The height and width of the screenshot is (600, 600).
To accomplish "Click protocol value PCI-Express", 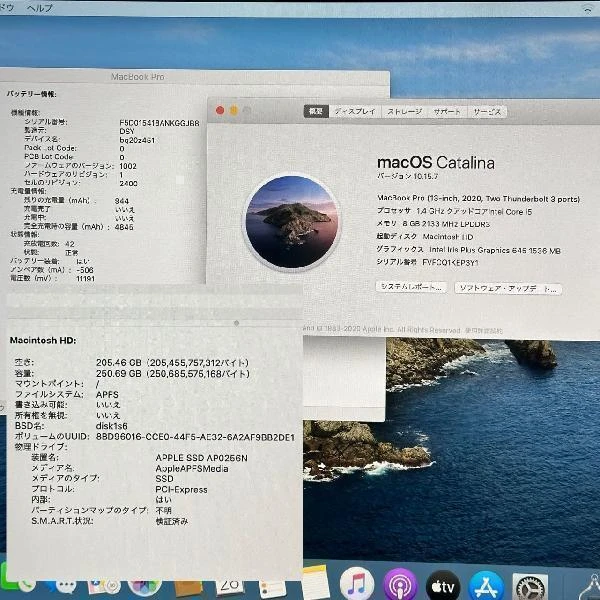I will click(181, 489).
